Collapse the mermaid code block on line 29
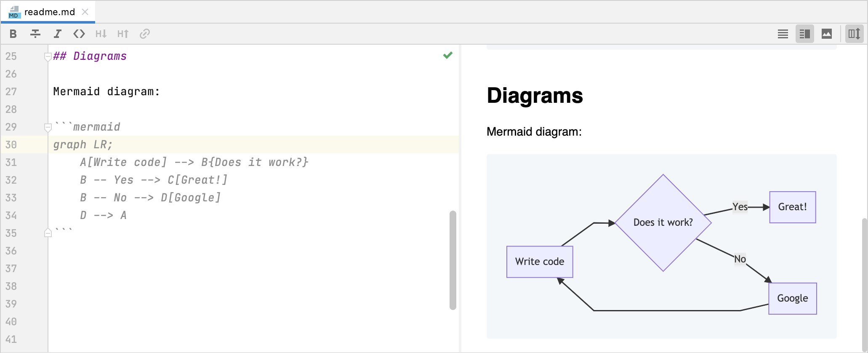 click(48, 127)
